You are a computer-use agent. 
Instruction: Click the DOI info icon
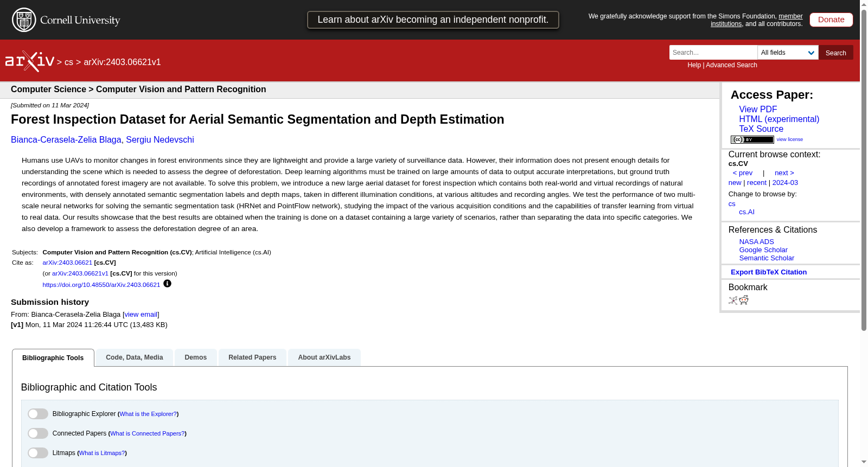click(x=167, y=284)
